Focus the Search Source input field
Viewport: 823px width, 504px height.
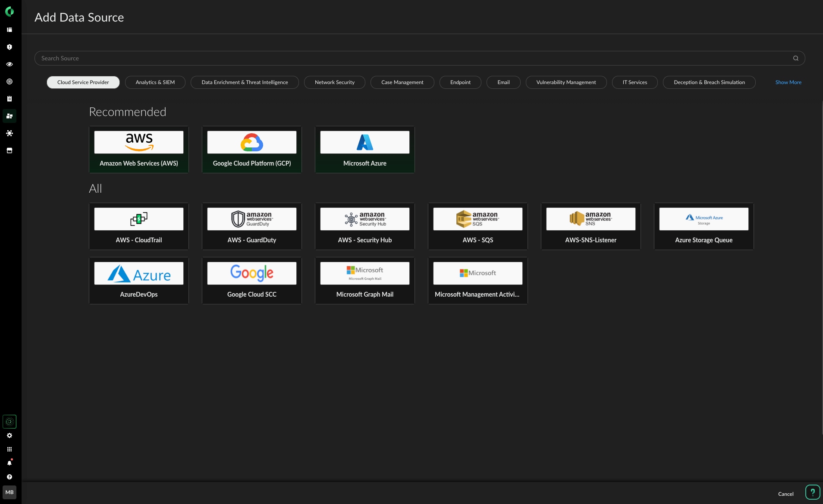click(410, 58)
